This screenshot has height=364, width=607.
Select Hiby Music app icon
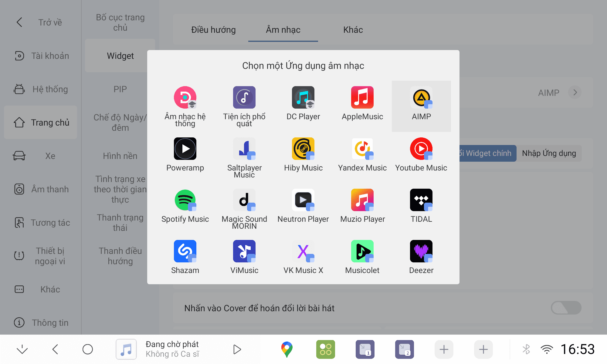click(x=303, y=149)
